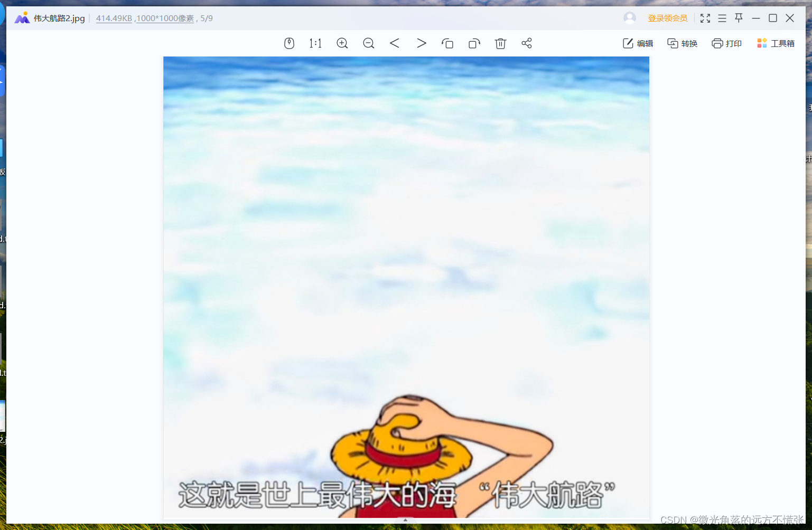Click the 登录领会员 login link
This screenshot has width=812, height=530.
[668, 18]
